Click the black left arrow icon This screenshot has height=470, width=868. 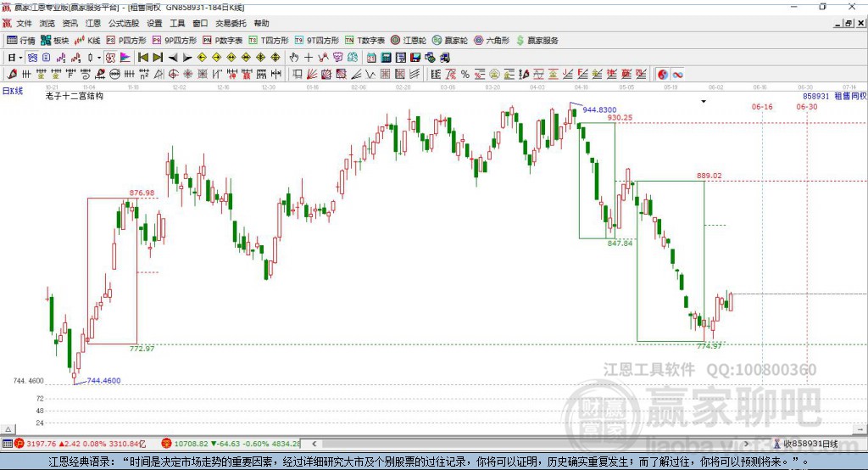173,58
